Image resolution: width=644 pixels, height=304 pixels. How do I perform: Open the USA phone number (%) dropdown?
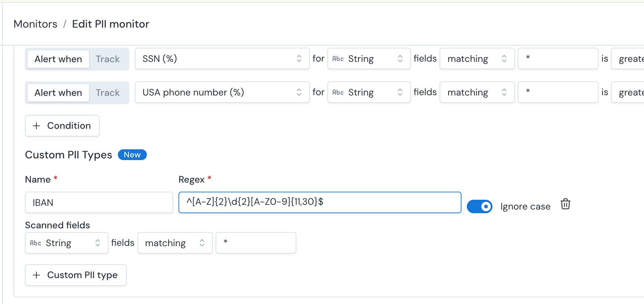point(222,92)
